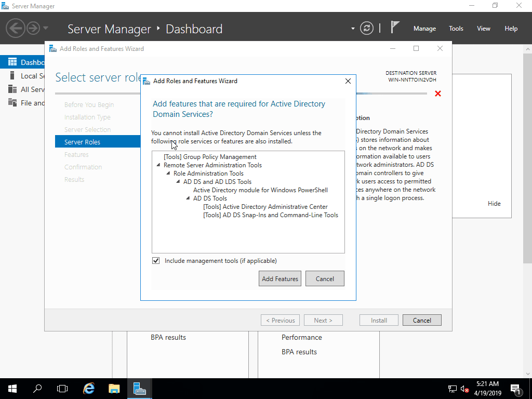Click the Server Manager taskbar icon
Image resolution: width=532 pixels, height=399 pixels.
pos(139,389)
